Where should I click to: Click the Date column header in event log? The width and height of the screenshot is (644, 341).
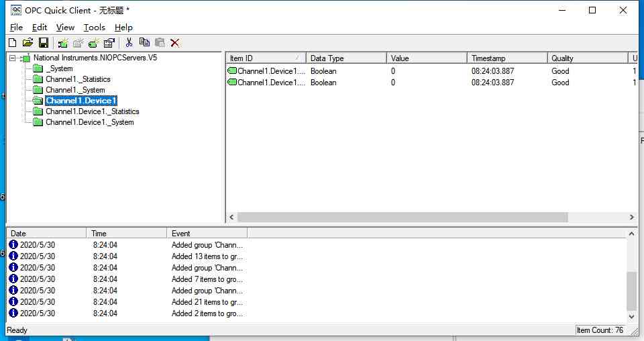46,234
